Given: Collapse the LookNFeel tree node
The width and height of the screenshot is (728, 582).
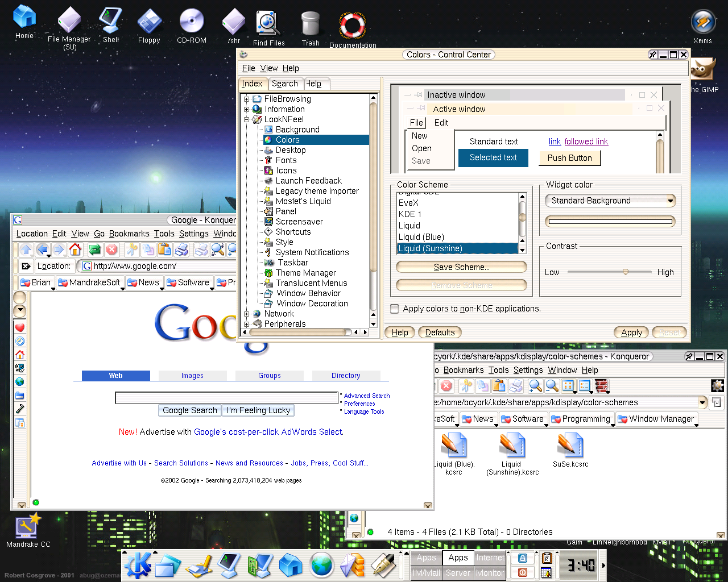Looking at the screenshot, I should point(247,119).
